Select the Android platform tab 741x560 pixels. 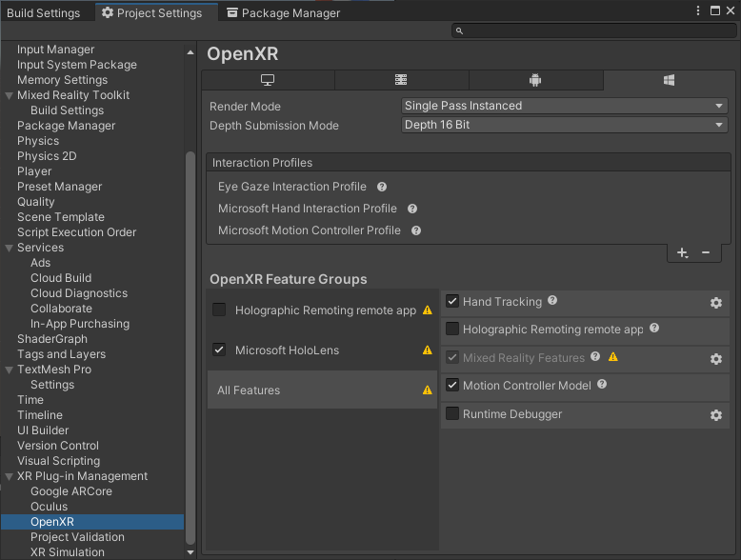535,80
